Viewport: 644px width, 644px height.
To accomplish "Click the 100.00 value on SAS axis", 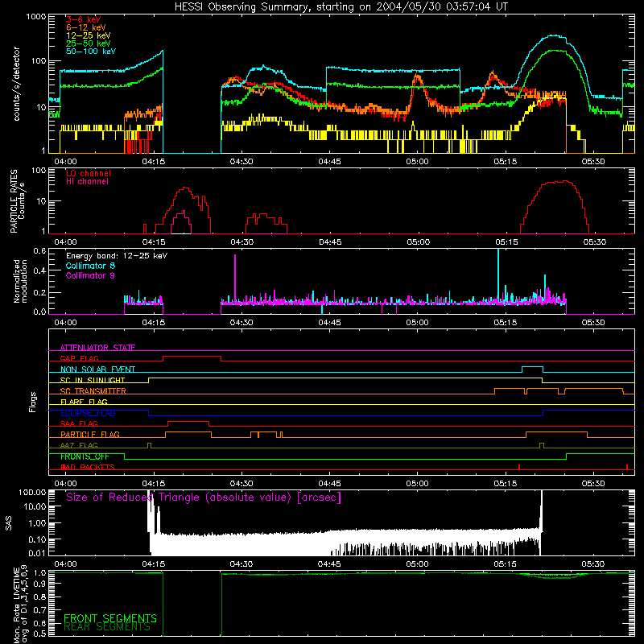I will (x=32, y=492).
